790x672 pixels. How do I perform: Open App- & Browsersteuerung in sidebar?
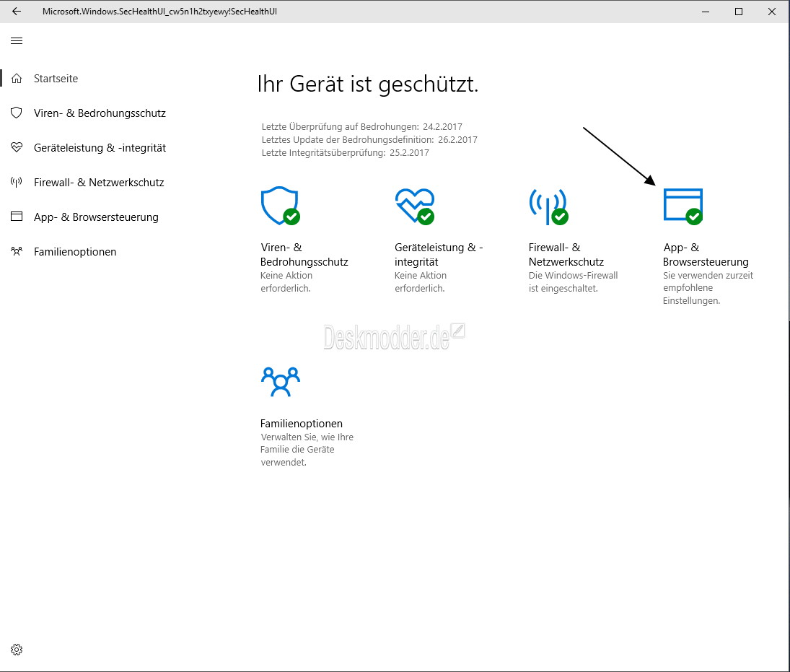96,217
